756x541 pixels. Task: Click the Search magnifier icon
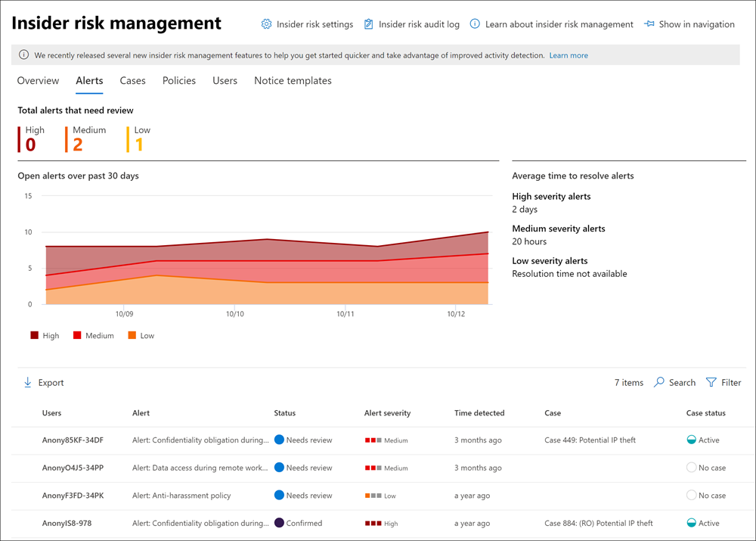point(659,383)
